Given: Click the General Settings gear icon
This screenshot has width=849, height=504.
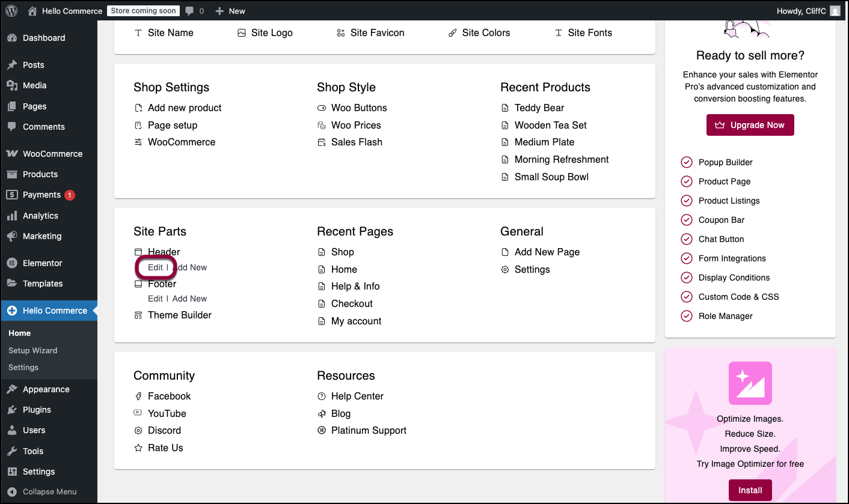Looking at the screenshot, I should tap(505, 270).
